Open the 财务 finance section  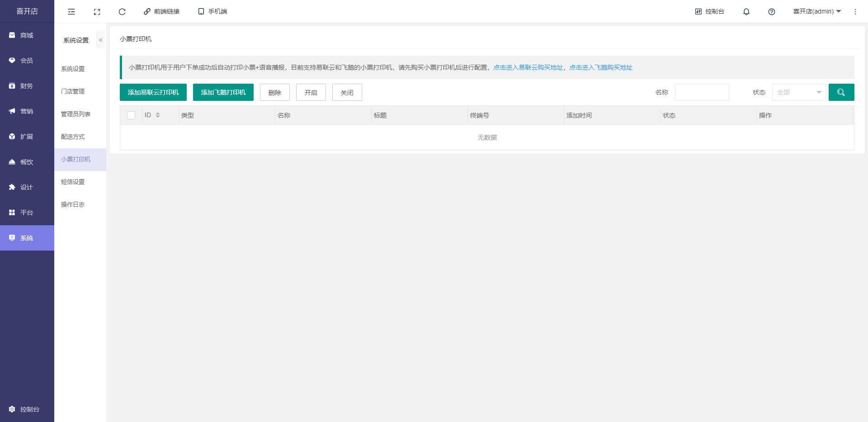pos(27,86)
